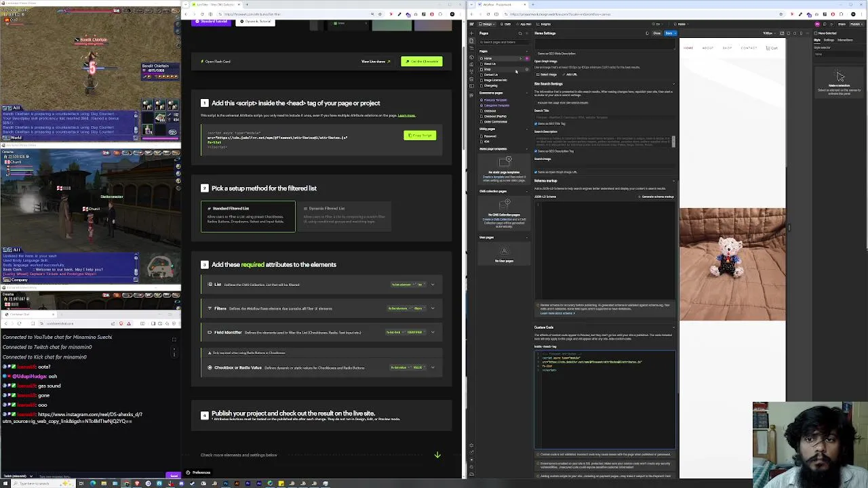Screen dimensions: 868x488
Task: Click Webflow comments icon in top bar
Action: tap(825, 24)
